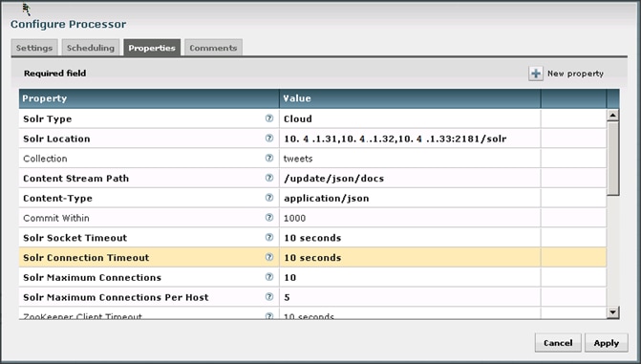The width and height of the screenshot is (641, 364).
Task: Click help icon for Content-Type
Action: coord(269,198)
